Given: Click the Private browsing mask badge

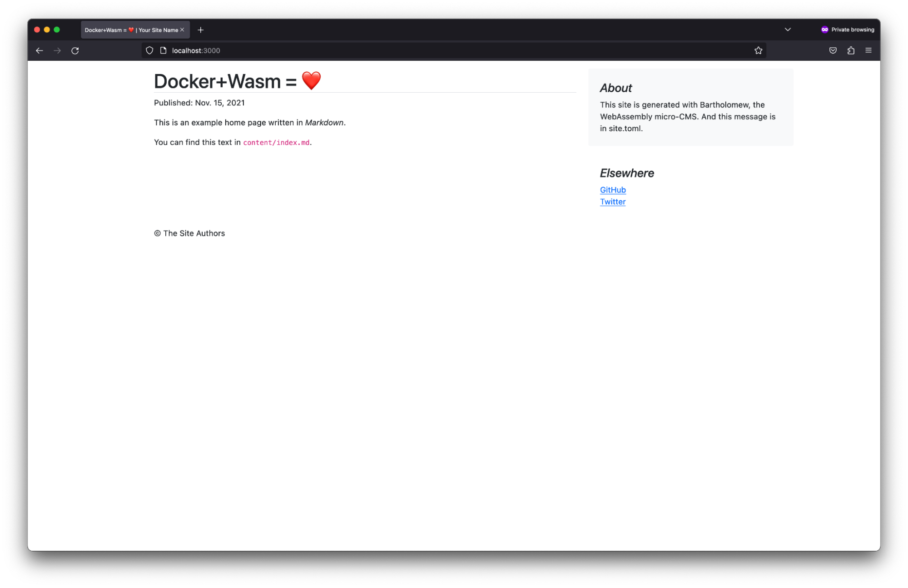Looking at the screenshot, I should [x=824, y=30].
